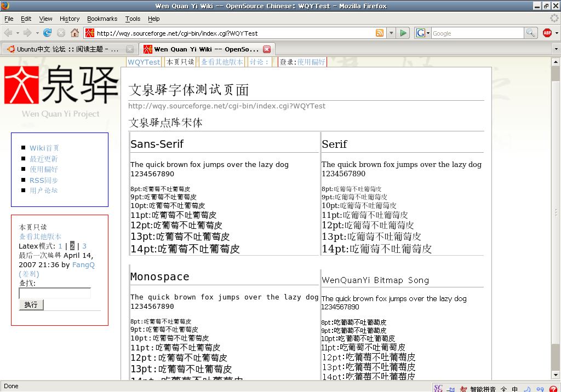Open 查看其他版本 in the top navigation
The image size is (561, 392).
[222, 62]
